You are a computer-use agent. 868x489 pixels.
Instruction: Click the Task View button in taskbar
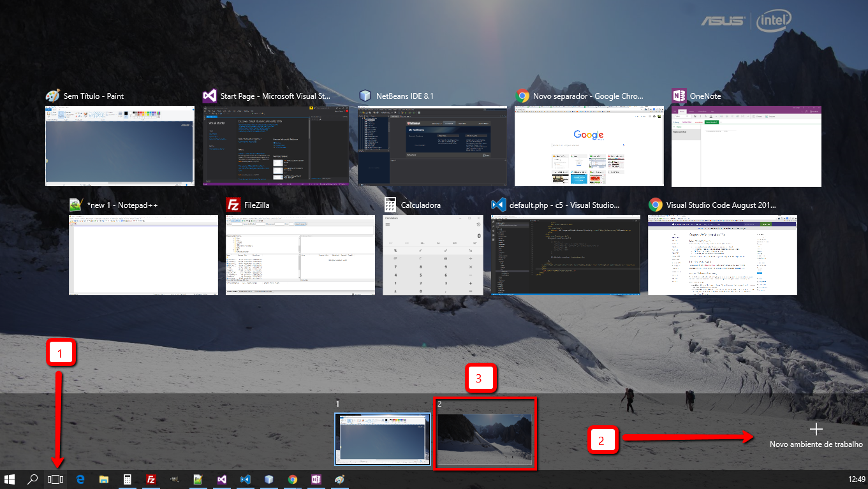coord(56,479)
